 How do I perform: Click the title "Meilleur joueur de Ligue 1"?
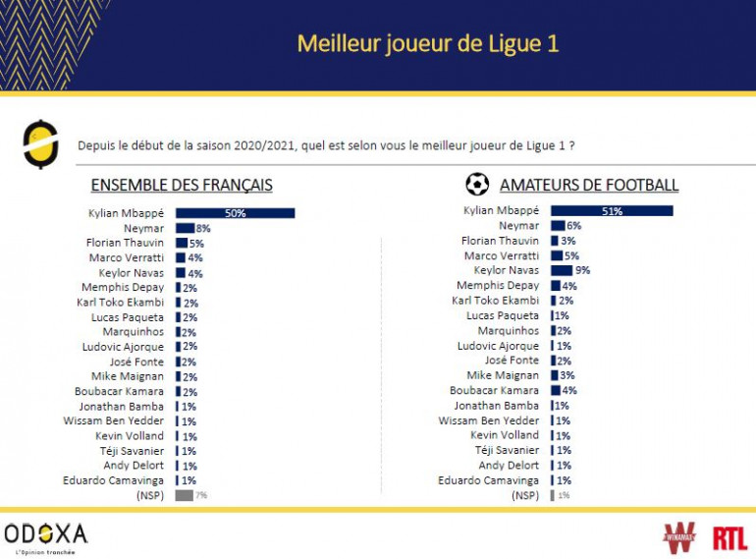point(427,44)
